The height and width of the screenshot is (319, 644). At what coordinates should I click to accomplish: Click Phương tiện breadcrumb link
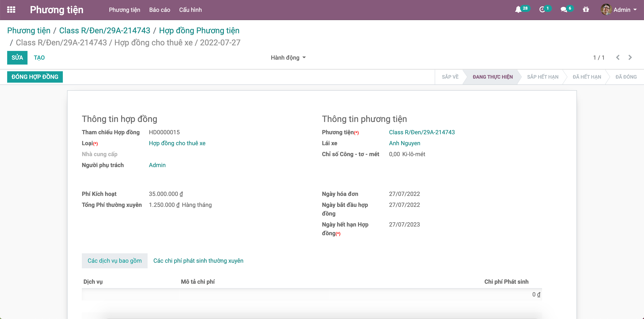tap(29, 30)
